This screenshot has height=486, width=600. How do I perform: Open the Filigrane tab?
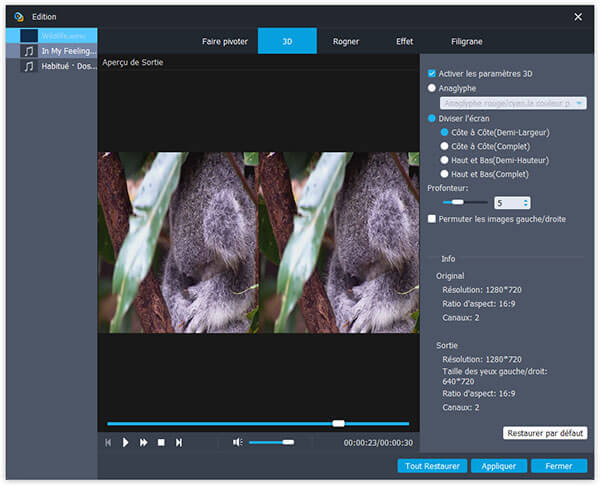465,42
